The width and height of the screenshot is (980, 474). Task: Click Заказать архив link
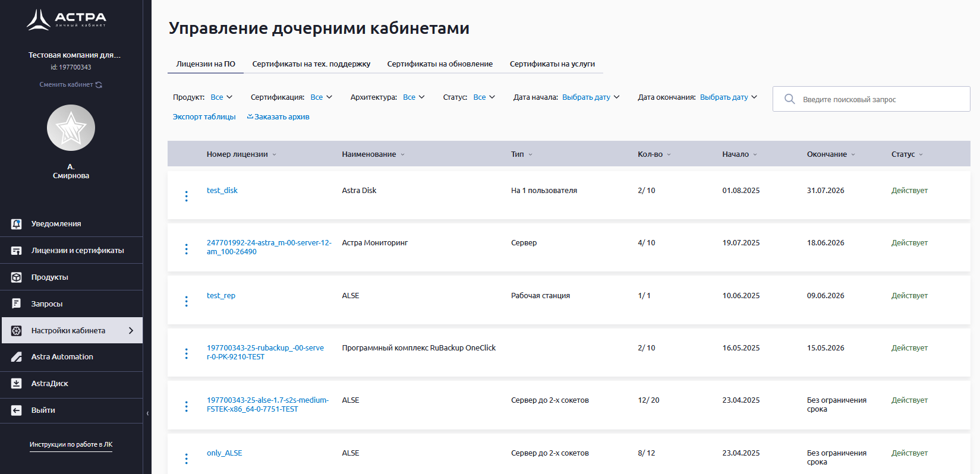click(278, 117)
